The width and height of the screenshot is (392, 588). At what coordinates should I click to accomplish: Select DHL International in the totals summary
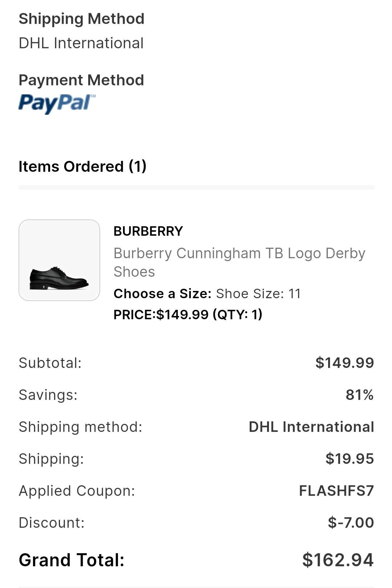point(311,427)
